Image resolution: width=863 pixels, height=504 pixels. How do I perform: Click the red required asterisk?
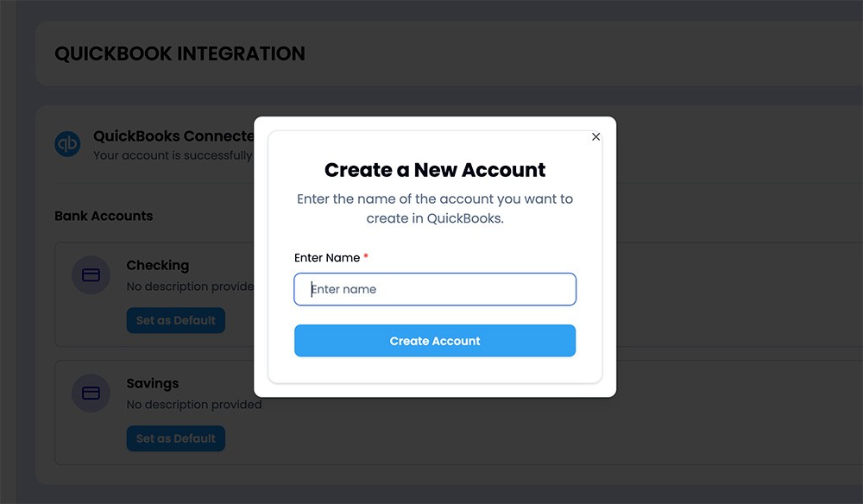click(x=365, y=256)
